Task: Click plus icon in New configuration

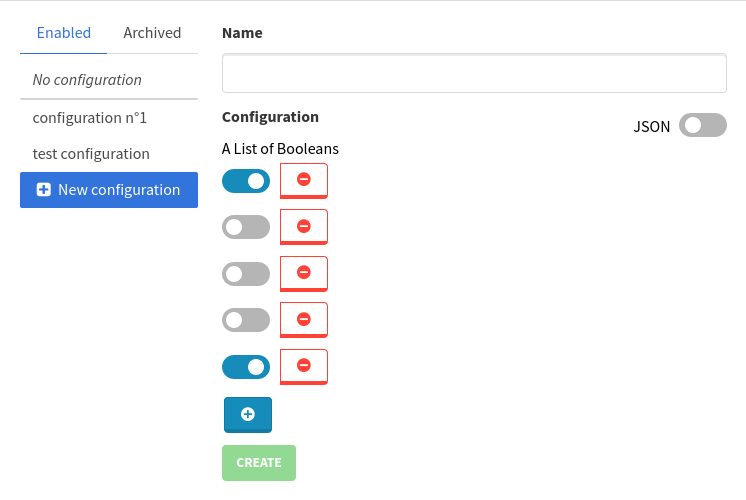Action: point(44,190)
